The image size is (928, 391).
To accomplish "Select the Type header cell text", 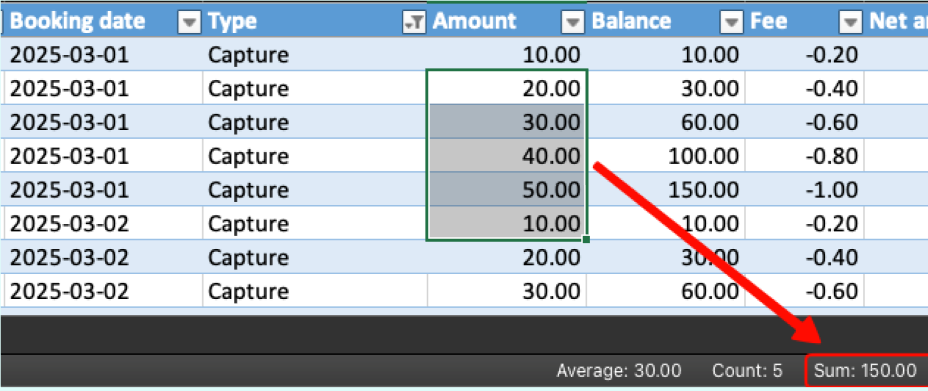I will tap(232, 21).
